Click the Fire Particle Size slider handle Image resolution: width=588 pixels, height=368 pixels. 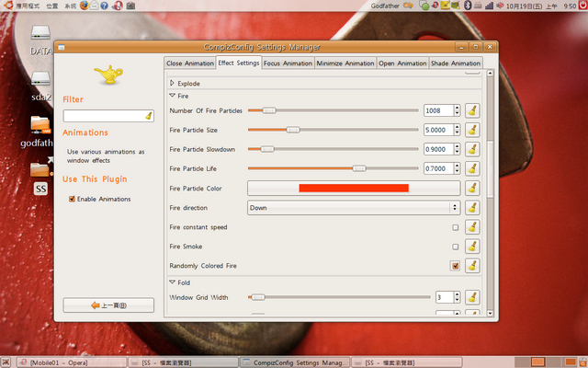(x=293, y=130)
